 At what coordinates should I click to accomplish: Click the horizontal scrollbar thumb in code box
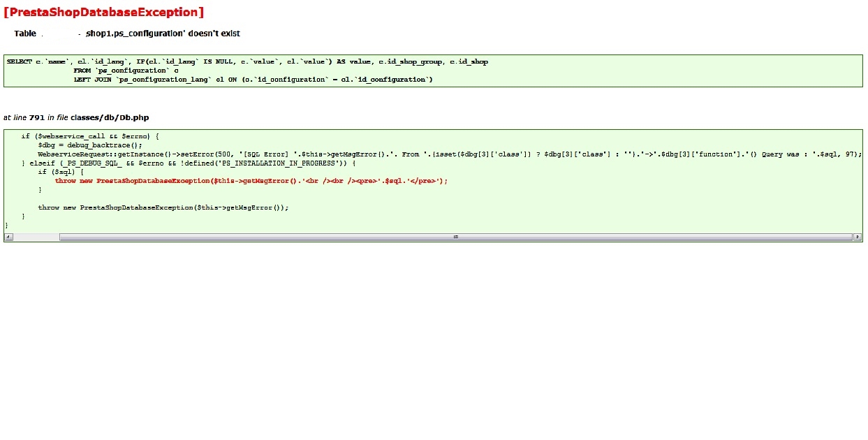(456, 237)
